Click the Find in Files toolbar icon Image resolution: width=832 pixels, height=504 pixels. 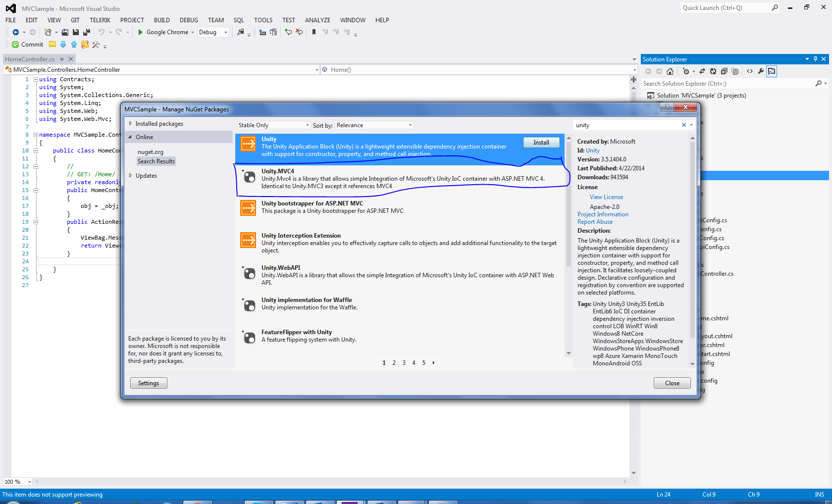click(241, 32)
